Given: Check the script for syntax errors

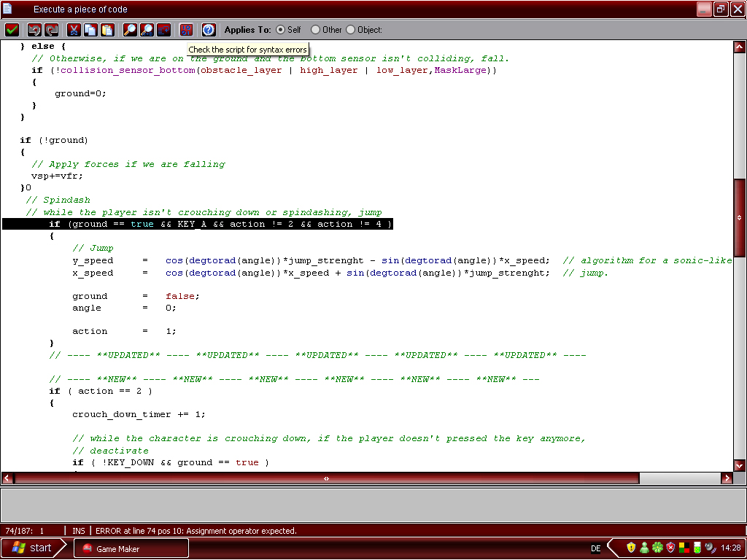Looking at the screenshot, I should [186, 30].
